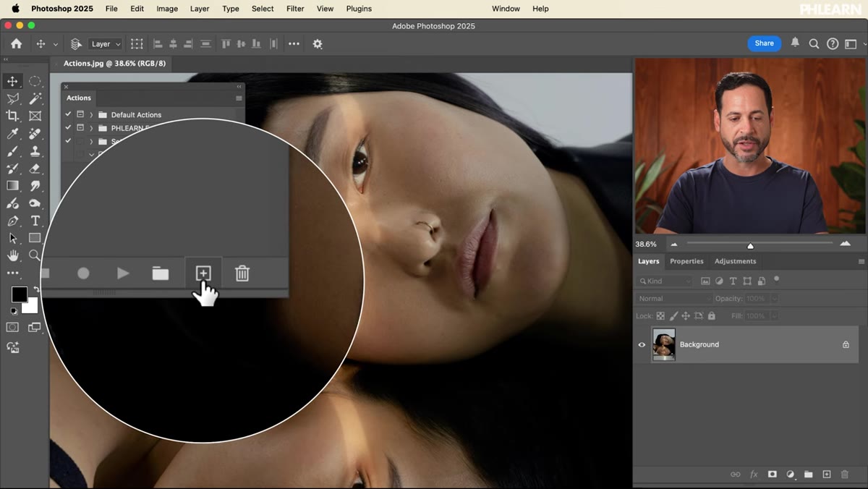Select the Path Selection tool
Screen dimensions: 868x489
pyautogui.click(x=12, y=238)
